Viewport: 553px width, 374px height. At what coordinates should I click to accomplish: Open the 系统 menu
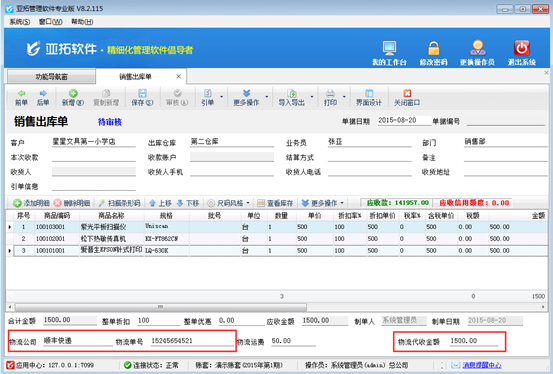(x=20, y=22)
